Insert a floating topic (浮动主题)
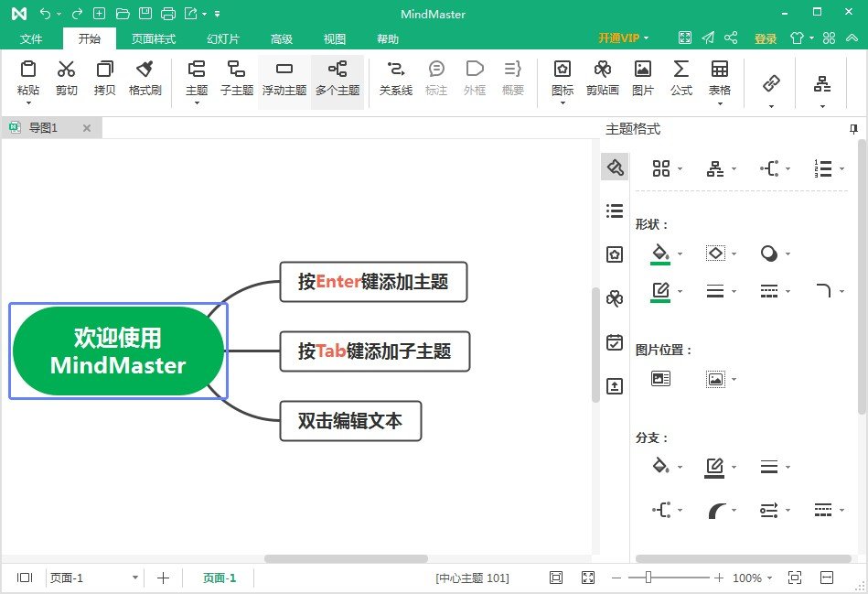 284,79
